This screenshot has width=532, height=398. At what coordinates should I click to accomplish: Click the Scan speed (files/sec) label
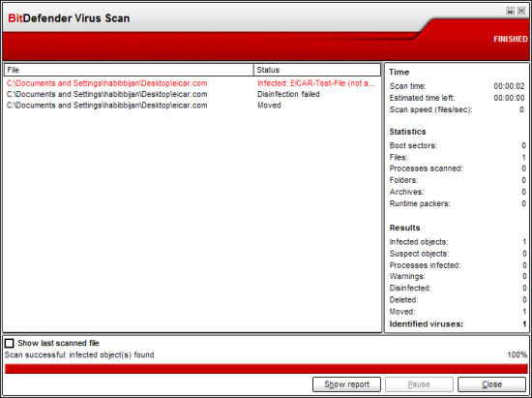(x=430, y=109)
